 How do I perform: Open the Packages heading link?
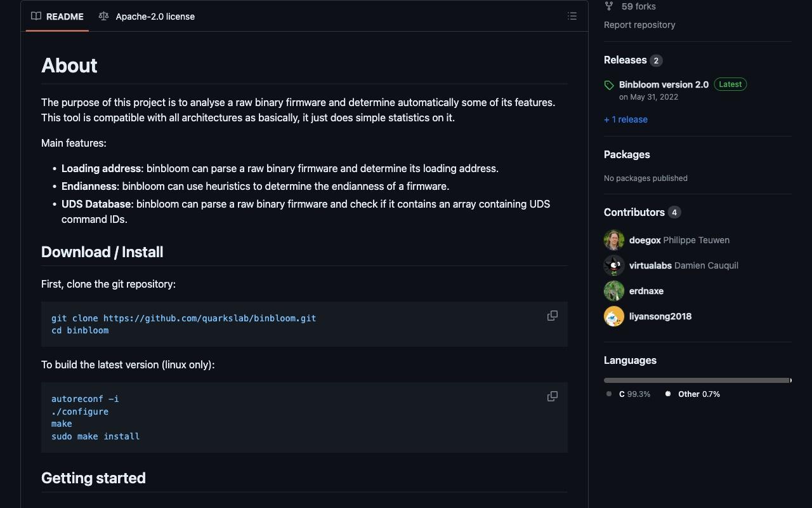[627, 154]
